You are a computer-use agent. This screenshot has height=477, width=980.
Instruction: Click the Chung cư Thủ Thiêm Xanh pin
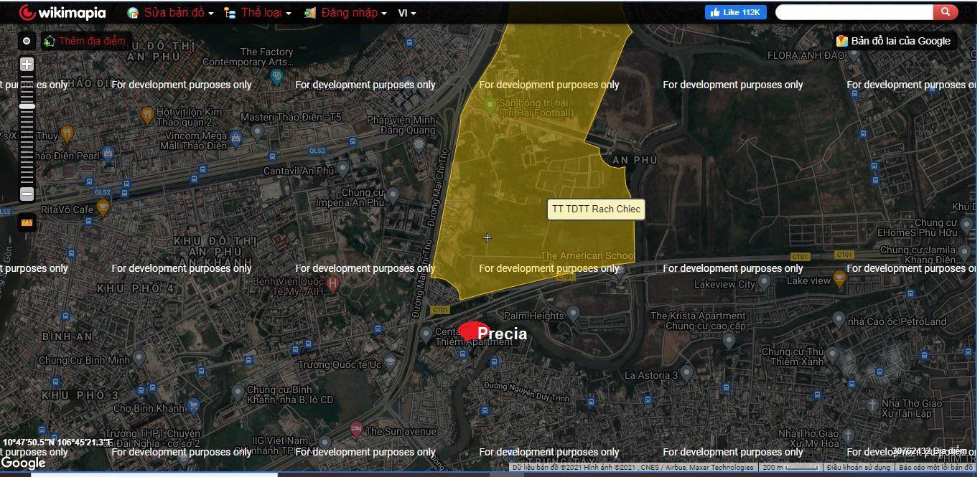833,354
